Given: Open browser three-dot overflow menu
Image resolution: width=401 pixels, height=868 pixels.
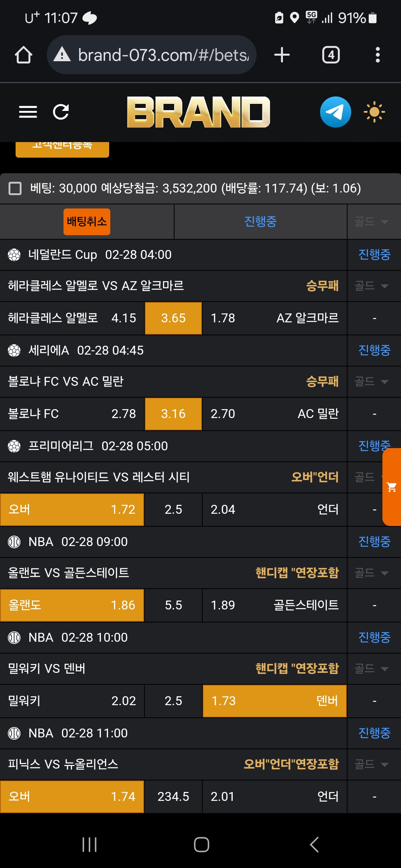Looking at the screenshot, I should pyautogui.click(x=378, y=55).
